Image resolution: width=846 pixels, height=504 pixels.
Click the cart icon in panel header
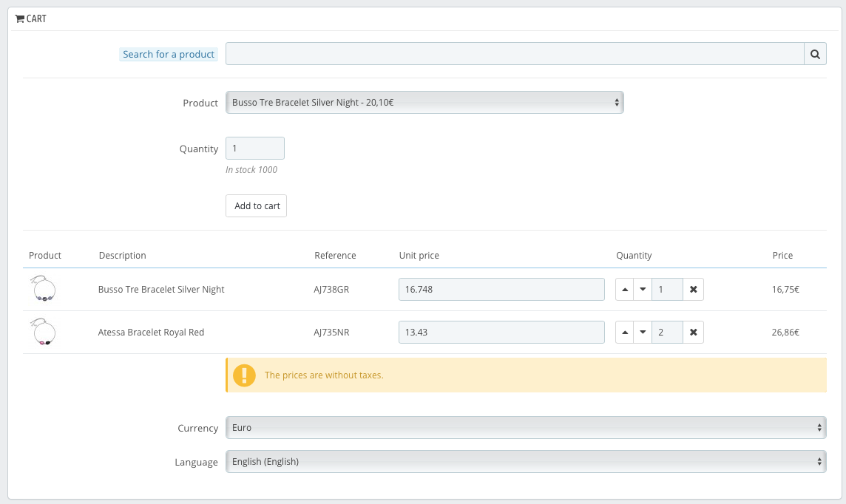tap(20, 19)
